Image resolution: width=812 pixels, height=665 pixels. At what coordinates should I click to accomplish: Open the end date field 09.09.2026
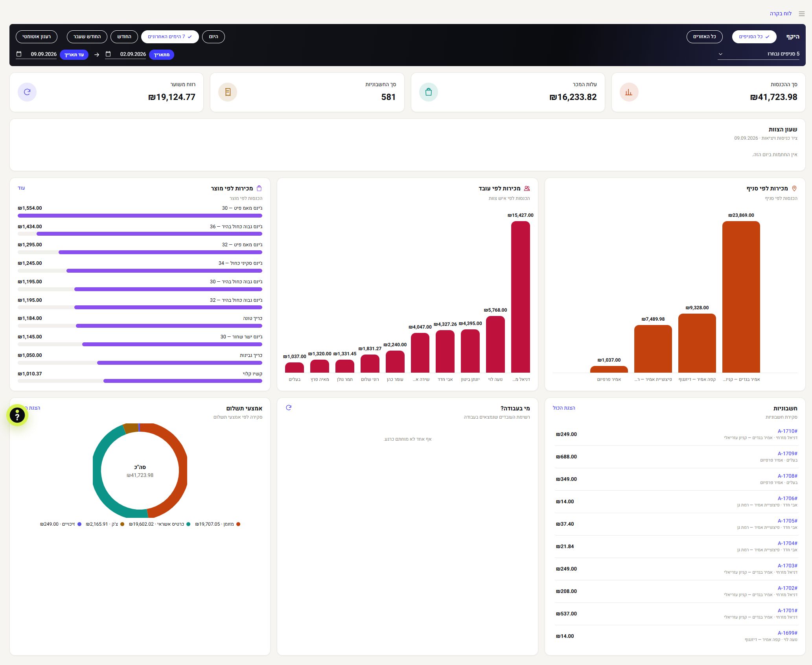click(36, 54)
